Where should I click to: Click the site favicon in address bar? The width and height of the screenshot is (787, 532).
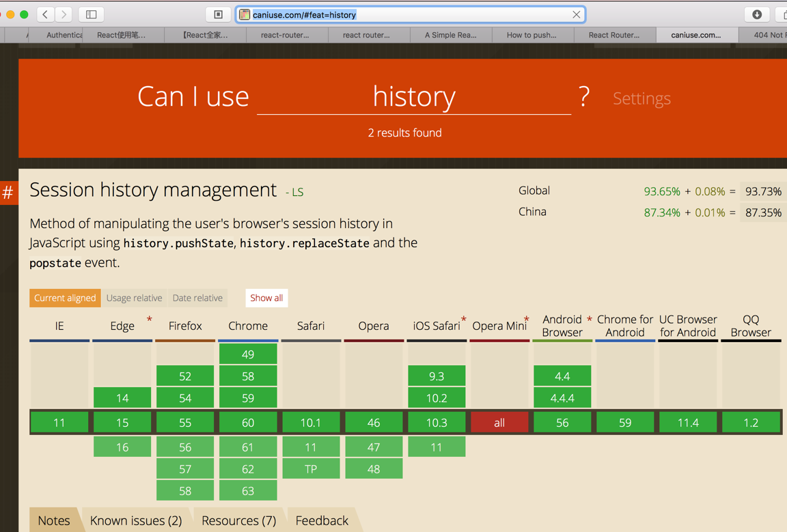click(245, 14)
